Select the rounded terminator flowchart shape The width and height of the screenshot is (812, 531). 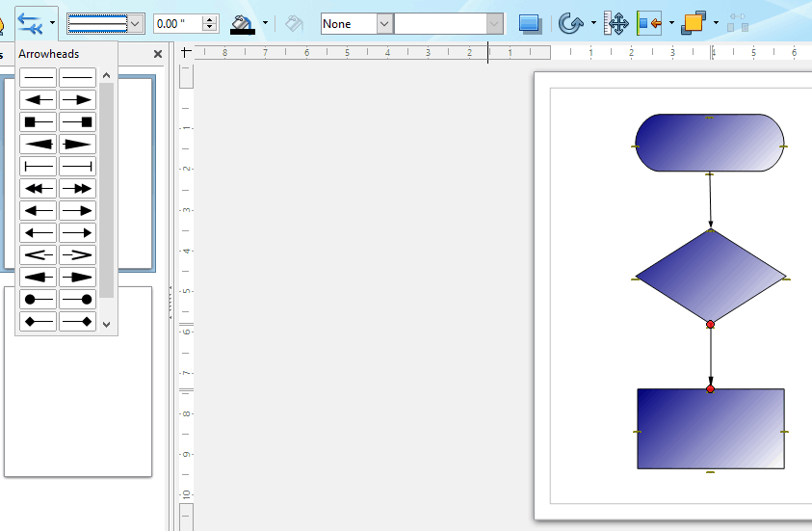pos(710,143)
